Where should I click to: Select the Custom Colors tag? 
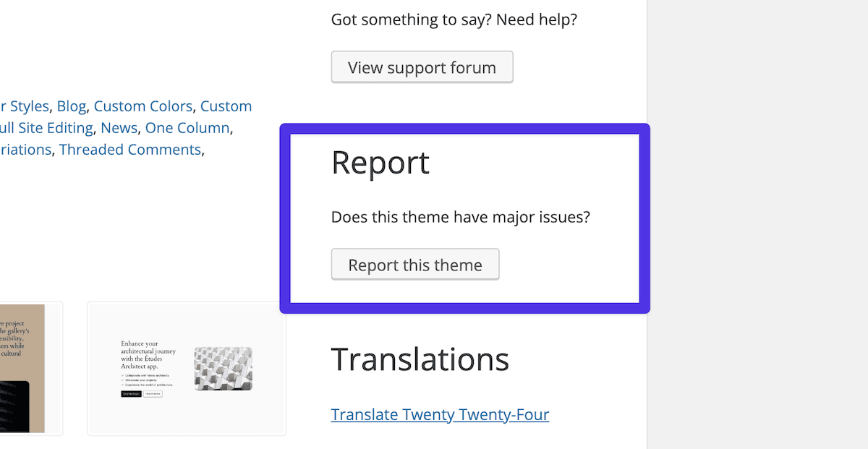(x=142, y=106)
